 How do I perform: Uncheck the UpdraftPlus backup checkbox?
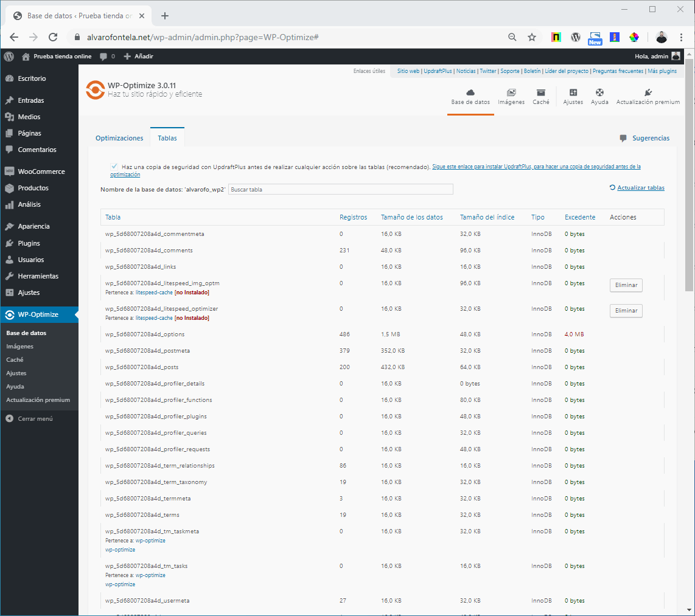click(x=114, y=165)
